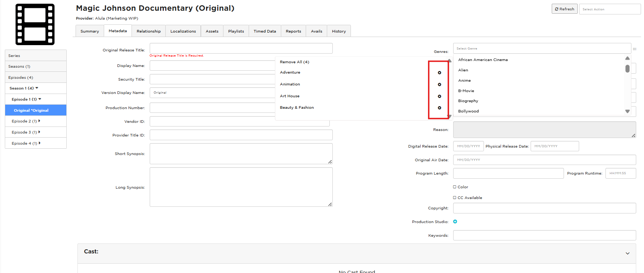Choose Alien from the genre list
The height and width of the screenshot is (273, 644).
pos(463,70)
